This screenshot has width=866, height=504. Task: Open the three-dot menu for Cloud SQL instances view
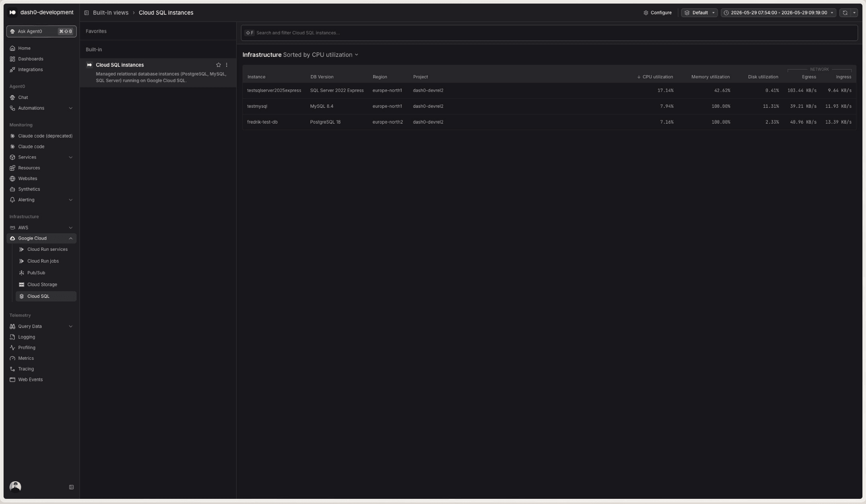pyautogui.click(x=227, y=65)
